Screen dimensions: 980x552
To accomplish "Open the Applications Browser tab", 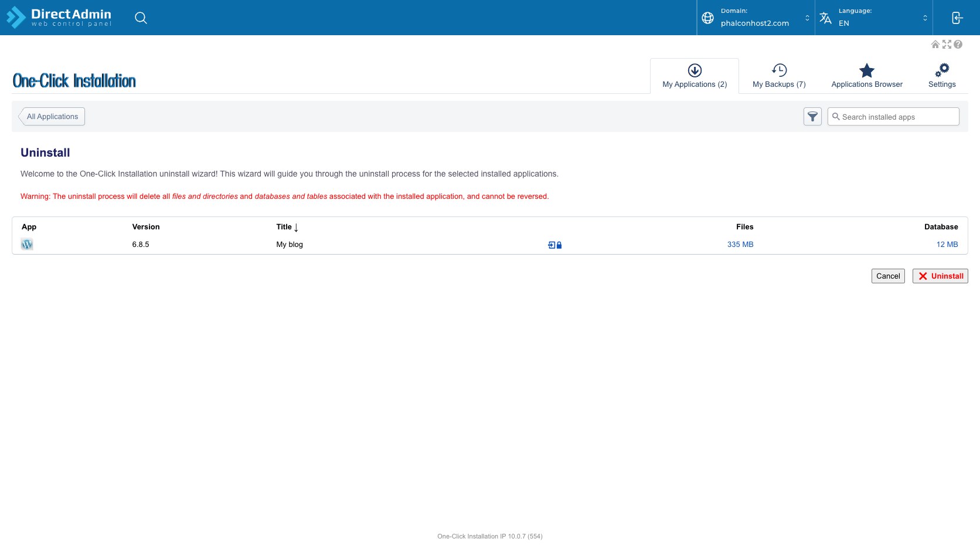I will pos(867,76).
